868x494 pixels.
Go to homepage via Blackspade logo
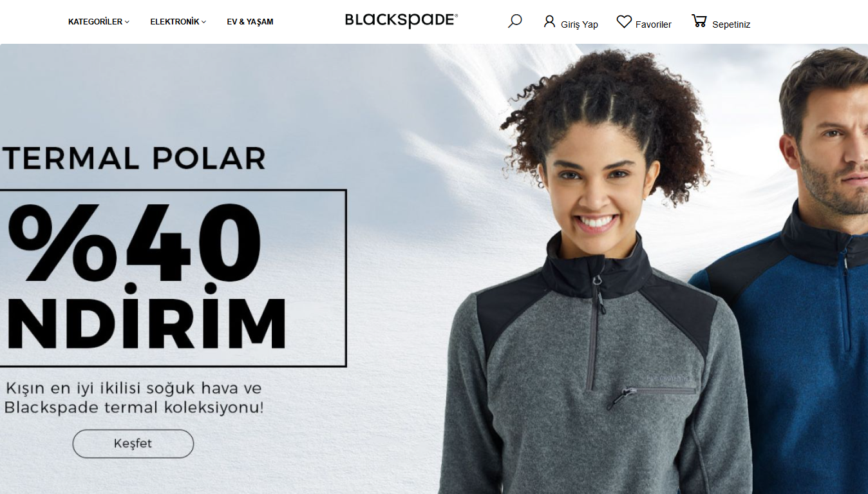tap(402, 21)
